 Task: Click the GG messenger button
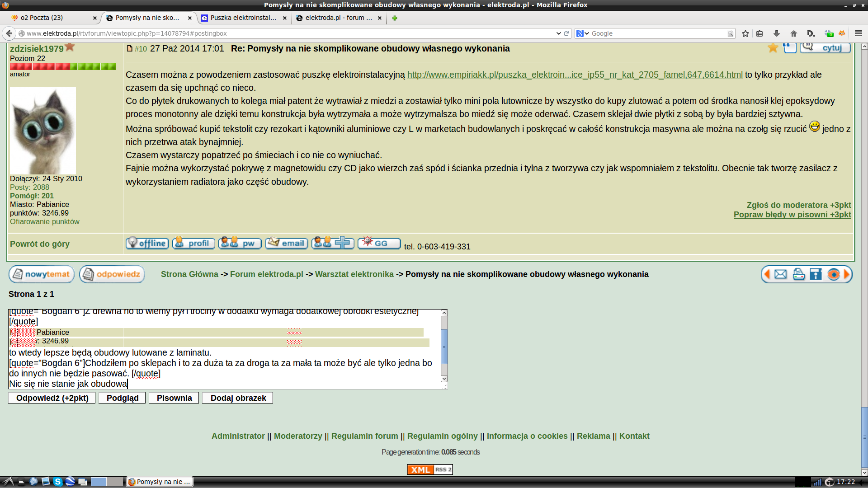pyautogui.click(x=379, y=243)
